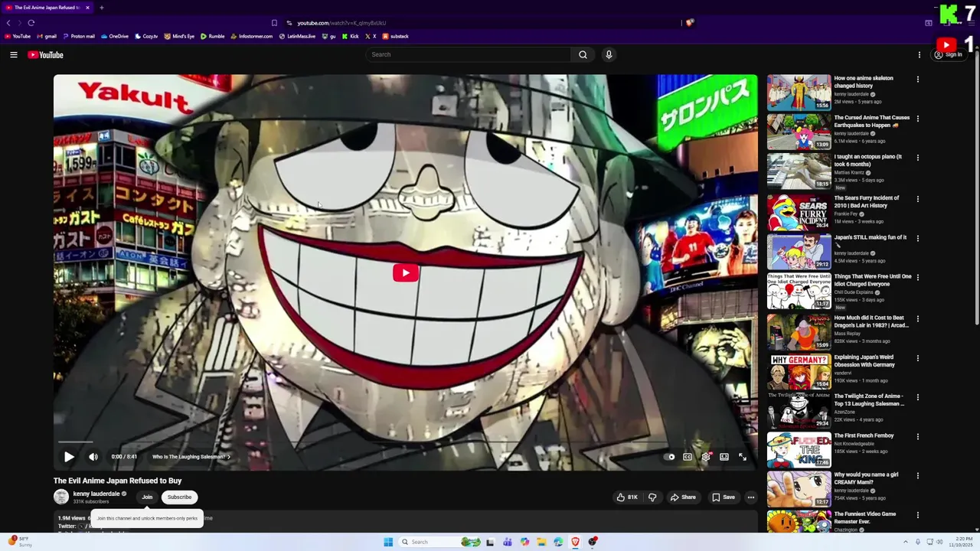The height and width of the screenshot is (551, 980).
Task: Bookmark this page using the address bar icon
Action: [274, 23]
